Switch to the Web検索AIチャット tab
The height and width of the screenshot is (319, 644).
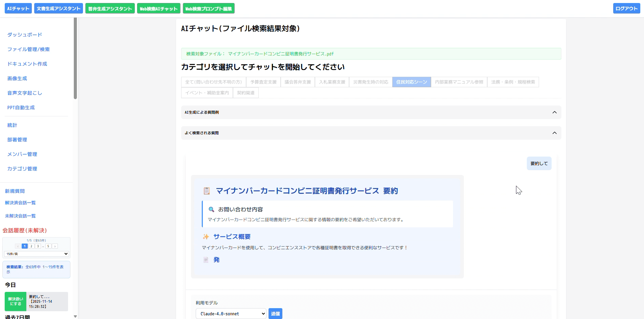158,8
